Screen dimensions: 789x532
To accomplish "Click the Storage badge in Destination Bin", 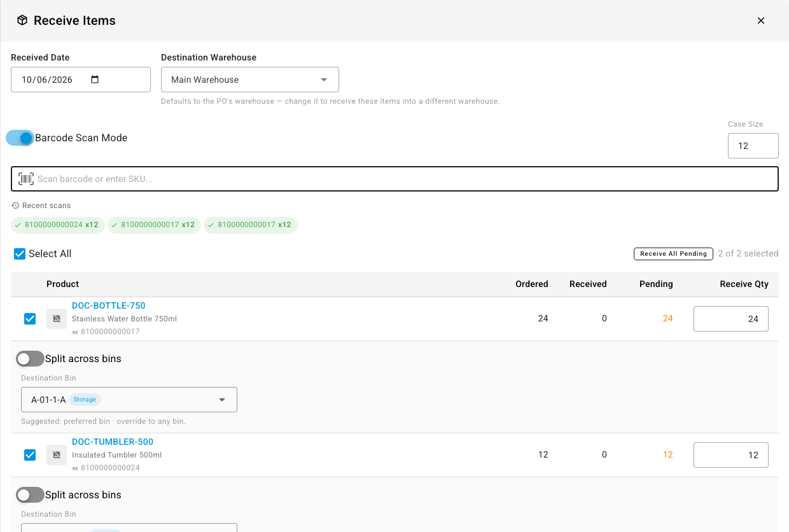I will pos(85,400).
